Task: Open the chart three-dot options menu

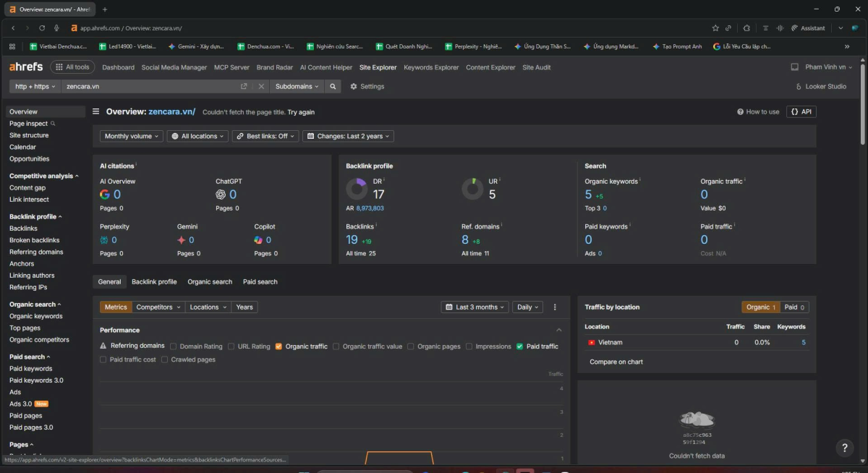Action: tap(555, 307)
